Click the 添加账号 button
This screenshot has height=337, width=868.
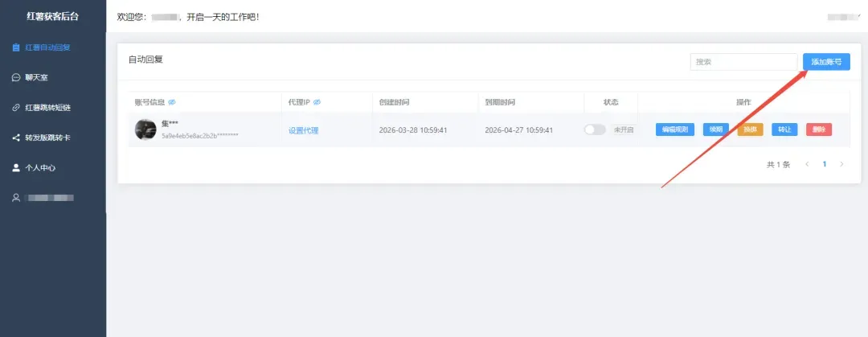pos(826,62)
